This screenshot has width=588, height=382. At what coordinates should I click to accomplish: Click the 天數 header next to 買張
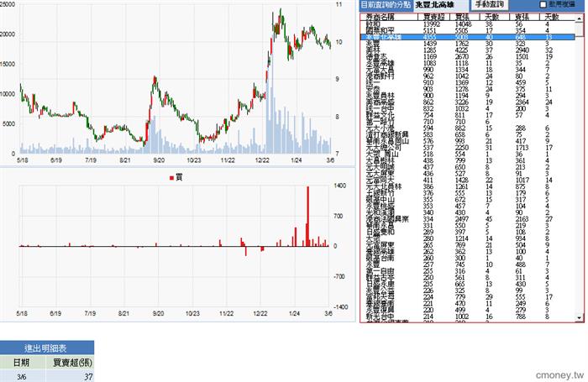[495, 17]
